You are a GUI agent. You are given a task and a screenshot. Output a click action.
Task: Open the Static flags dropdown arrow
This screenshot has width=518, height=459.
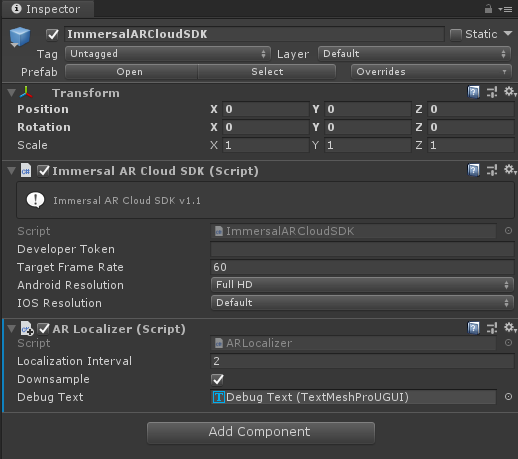(508, 33)
